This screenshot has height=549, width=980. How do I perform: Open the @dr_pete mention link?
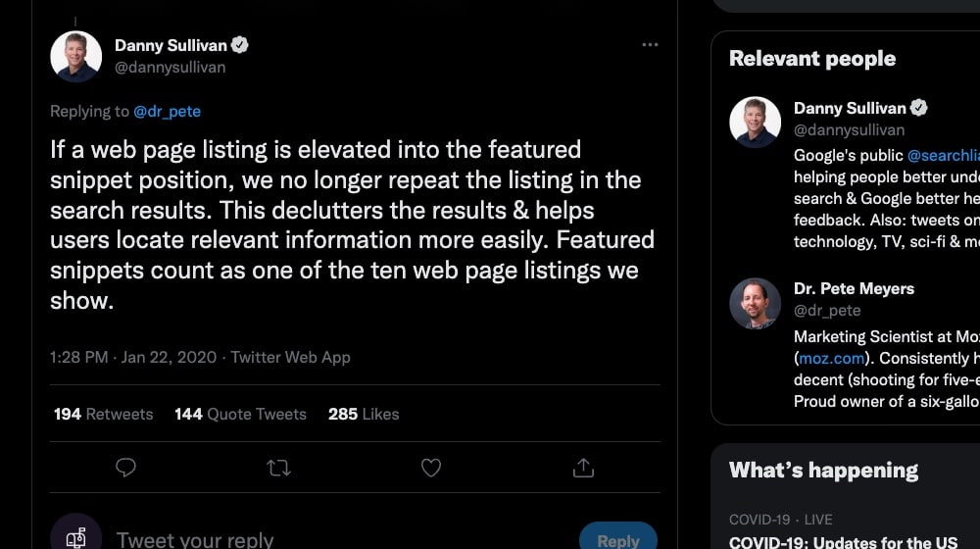[167, 112]
